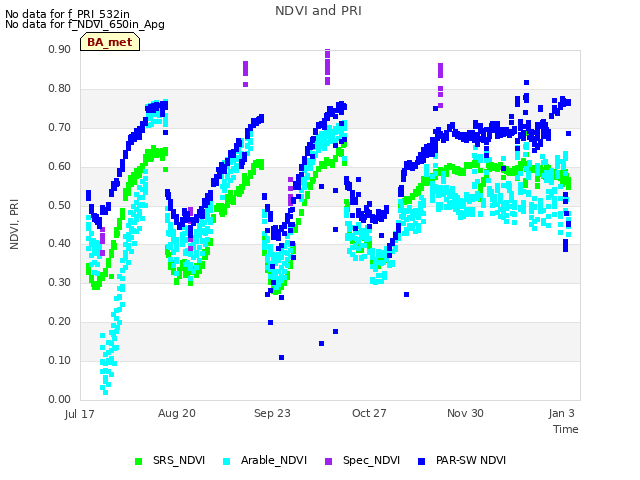Select the Spec_NDVI legend label
The height and width of the screenshot is (480, 640).
point(371,460)
